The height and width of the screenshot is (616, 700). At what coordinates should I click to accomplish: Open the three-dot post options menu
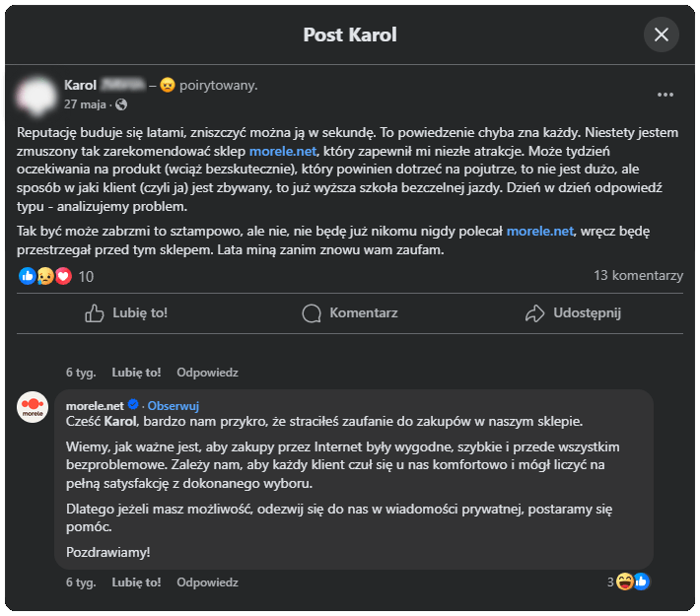(x=665, y=95)
